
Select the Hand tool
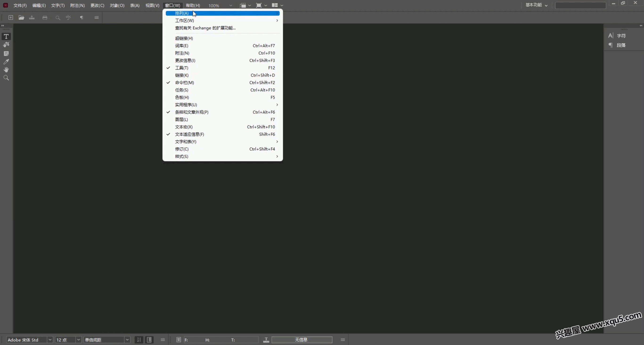[x=6, y=70]
